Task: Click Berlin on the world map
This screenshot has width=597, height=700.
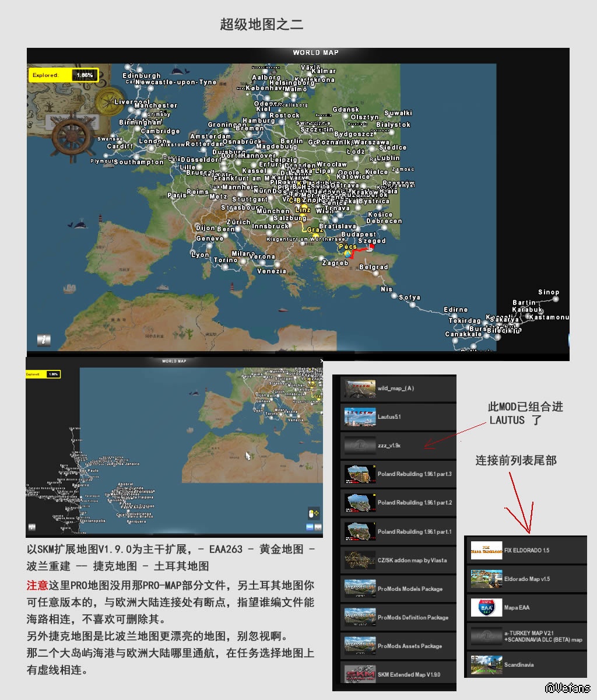Action: (x=292, y=141)
